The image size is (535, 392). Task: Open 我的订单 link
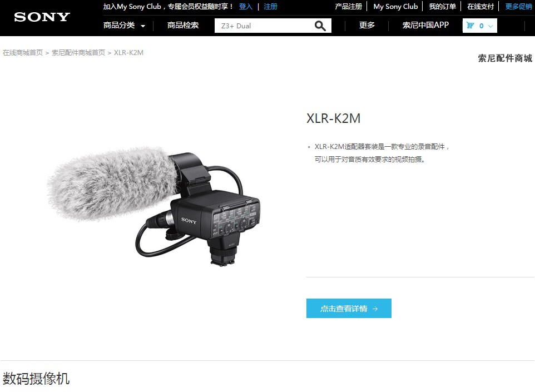pyautogui.click(x=443, y=7)
